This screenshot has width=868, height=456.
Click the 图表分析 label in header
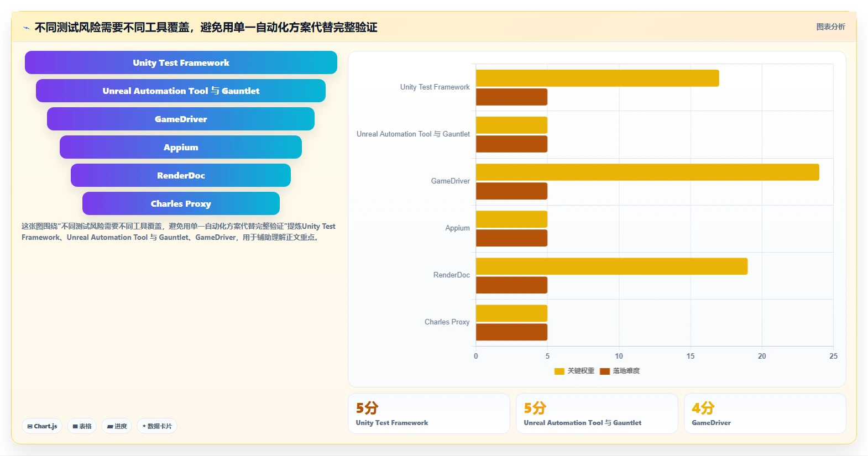(830, 27)
